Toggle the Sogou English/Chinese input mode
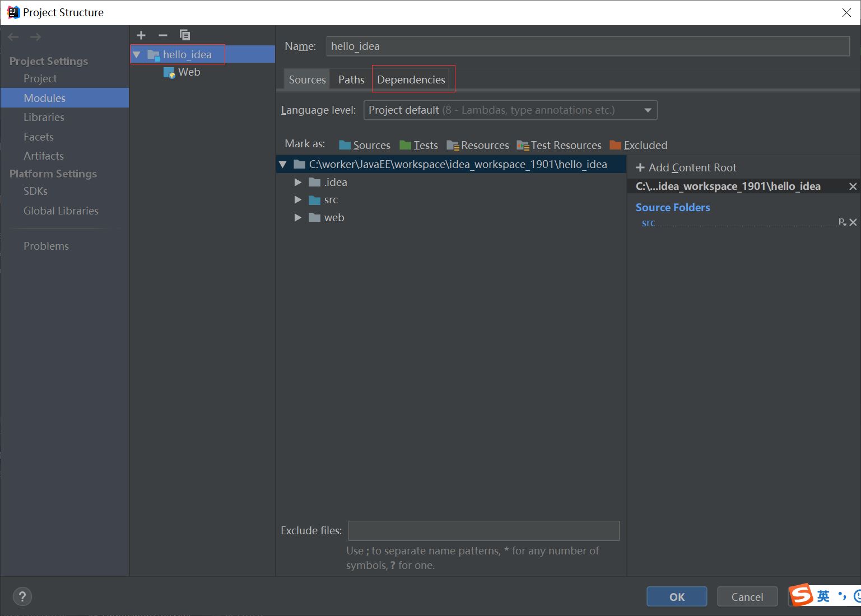861x616 pixels. (x=823, y=596)
